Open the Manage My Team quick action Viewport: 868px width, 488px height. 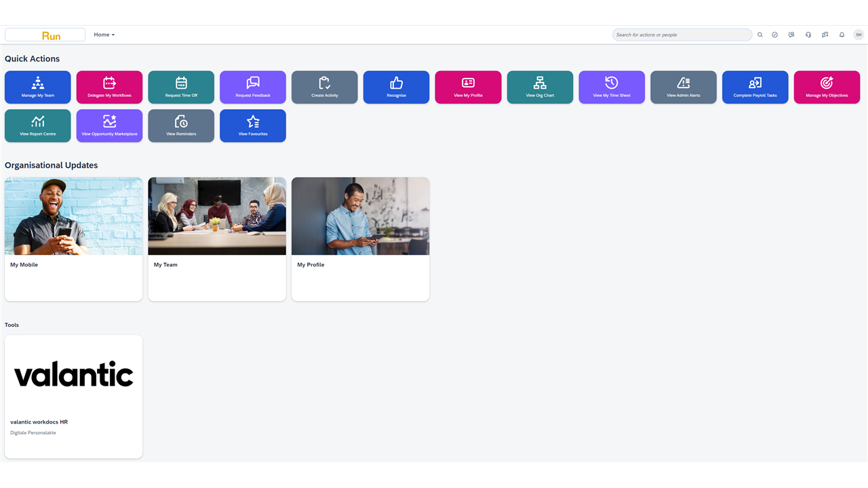click(37, 87)
